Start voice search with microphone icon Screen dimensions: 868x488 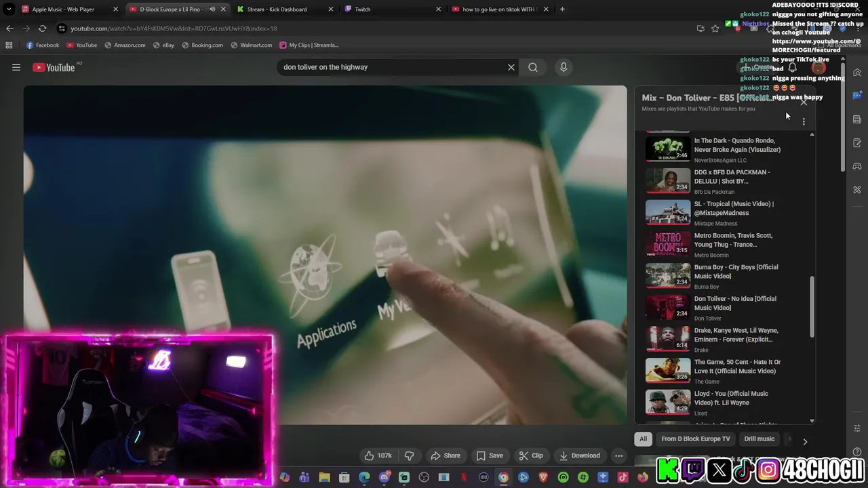(x=563, y=67)
